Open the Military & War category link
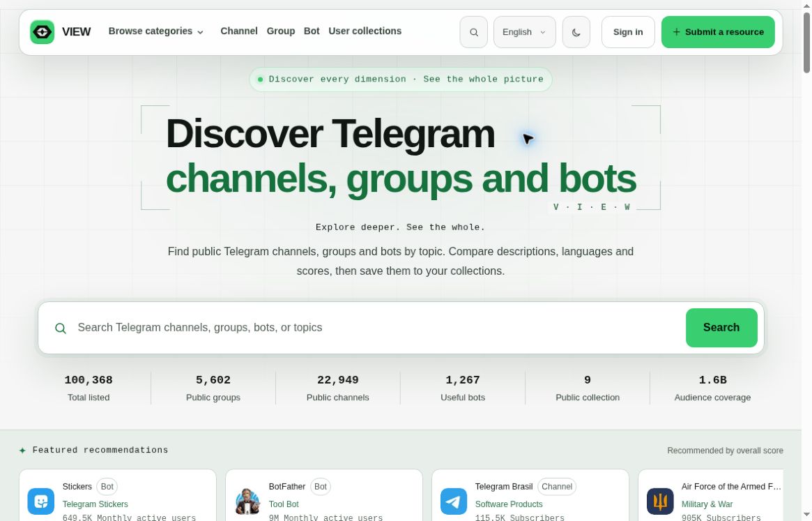812x521 pixels. pos(707,504)
